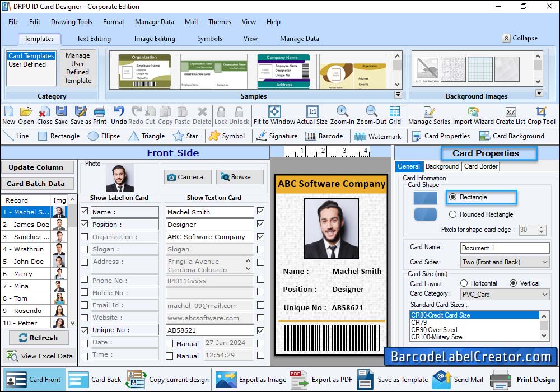Open the Card Border tab
The image size is (560, 392).
(480, 166)
